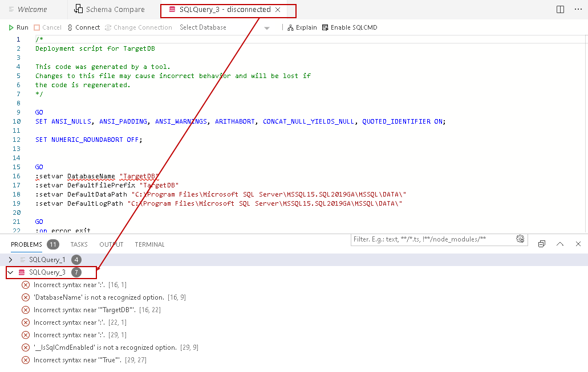
Task: Open the editor More Actions menu
Action: (578, 9)
